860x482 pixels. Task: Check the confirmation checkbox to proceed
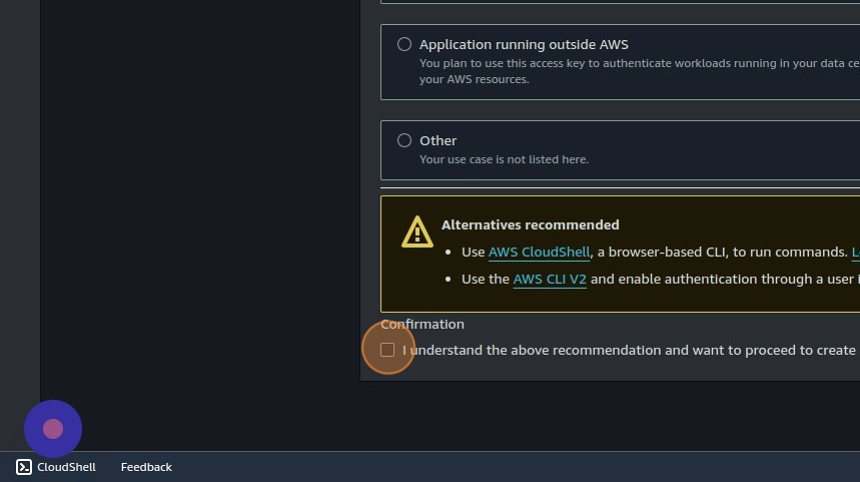click(x=387, y=350)
